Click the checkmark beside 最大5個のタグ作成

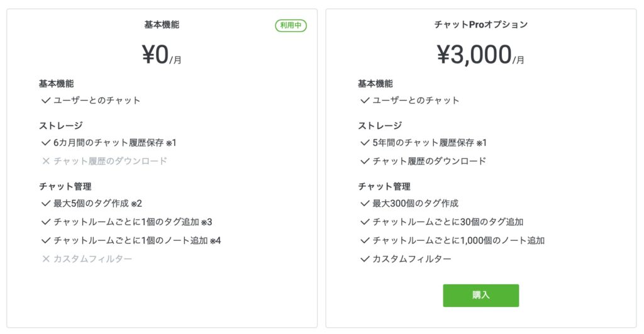coord(46,204)
